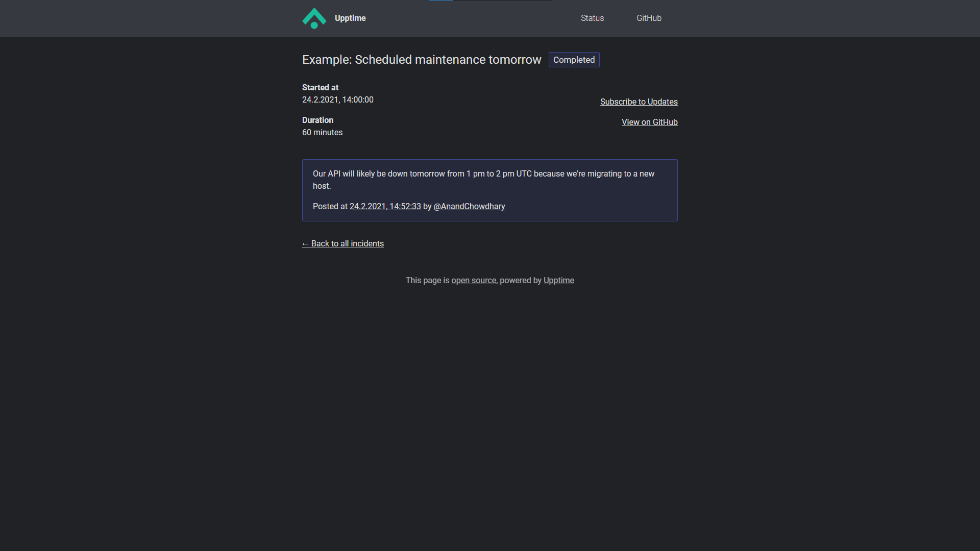Click the Completed status badge
Screen dimensions: 980x551
point(574,60)
